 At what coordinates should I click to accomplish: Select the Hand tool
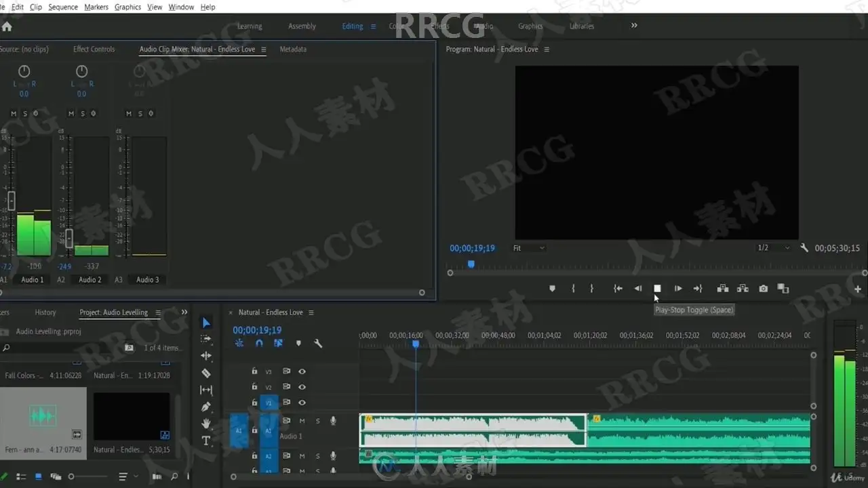pyautogui.click(x=206, y=424)
